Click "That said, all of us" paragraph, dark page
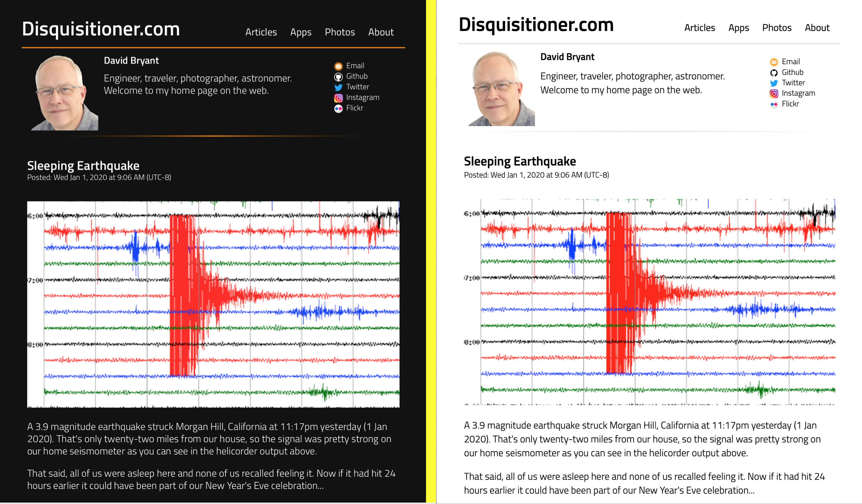 [x=211, y=479]
